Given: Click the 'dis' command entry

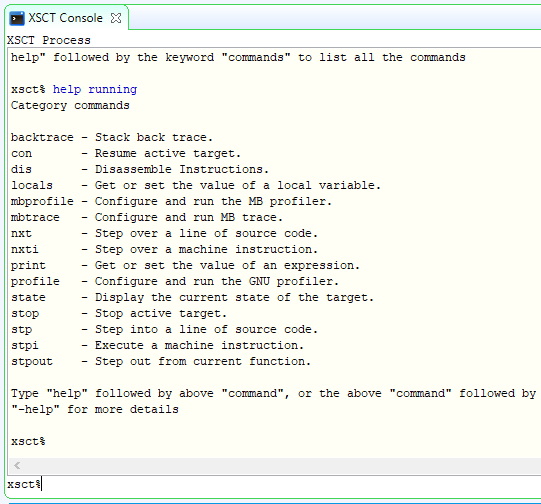Looking at the screenshot, I should click(21, 169).
